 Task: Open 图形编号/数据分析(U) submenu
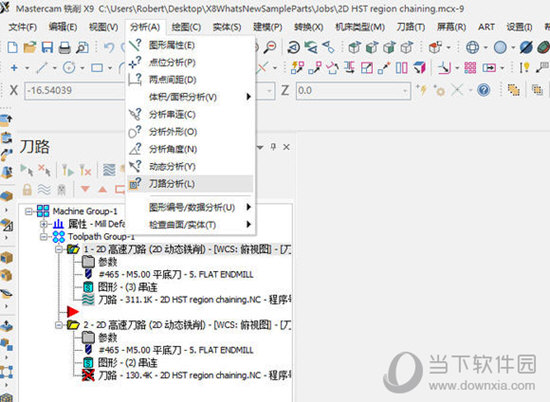pos(190,207)
